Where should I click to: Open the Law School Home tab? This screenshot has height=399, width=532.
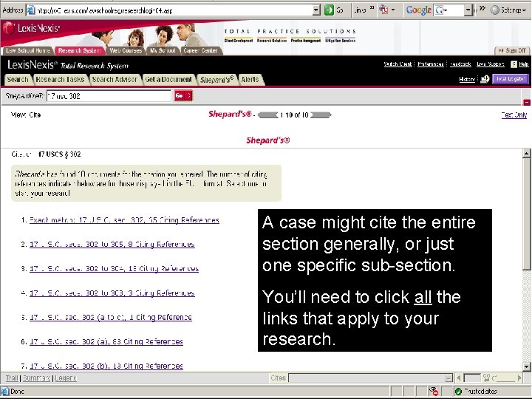pyautogui.click(x=28, y=50)
